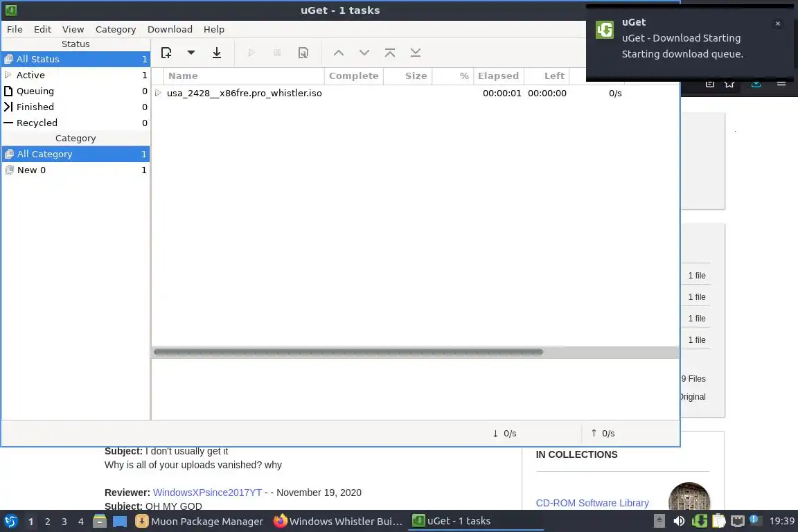Click the clipboard system tray icon
Image resolution: width=798 pixels, height=532 pixels.
[x=718, y=521]
